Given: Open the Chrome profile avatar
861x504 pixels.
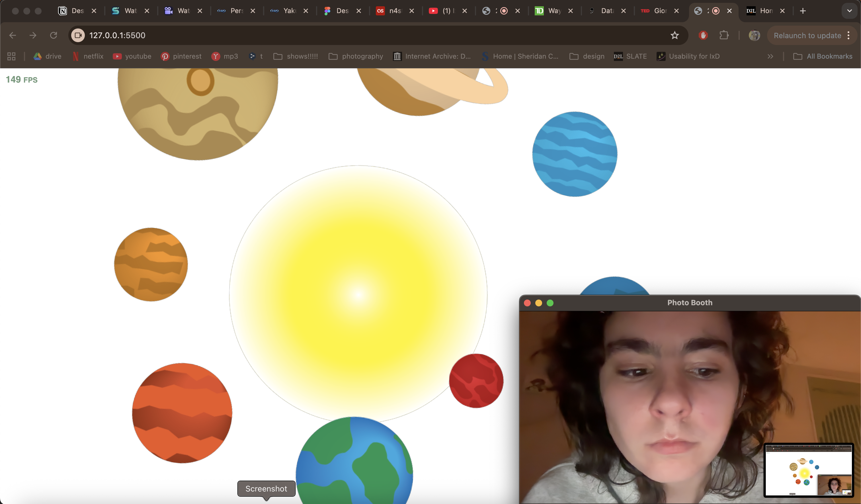Looking at the screenshot, I should click(755, 35).
